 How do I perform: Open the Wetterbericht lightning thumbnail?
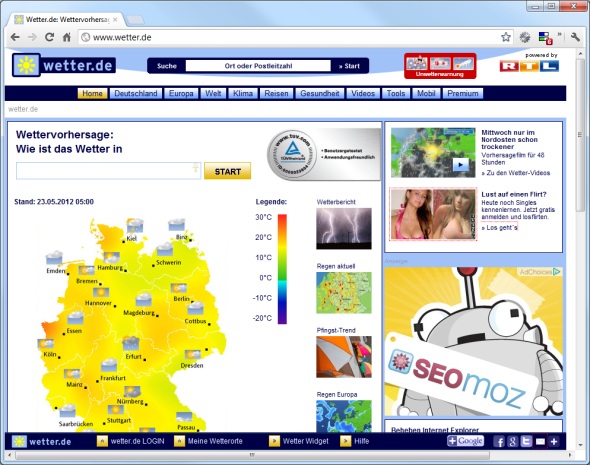click(344, 228)
